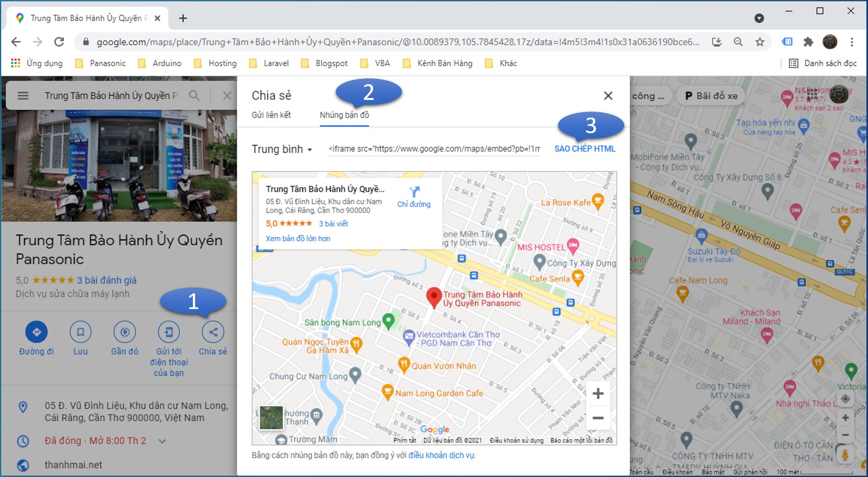
Task: Click Gửi tới điện thoại của bạn icon
Action: point(169,332)
